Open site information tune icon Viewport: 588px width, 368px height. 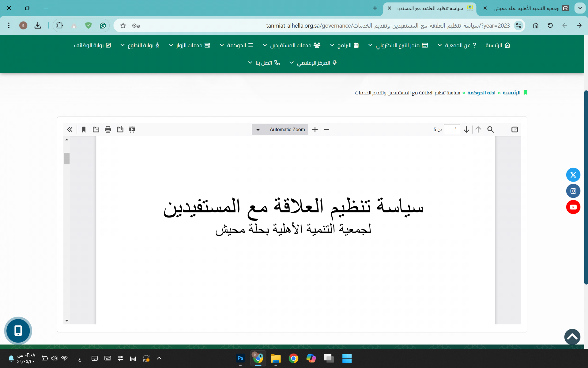518,25
